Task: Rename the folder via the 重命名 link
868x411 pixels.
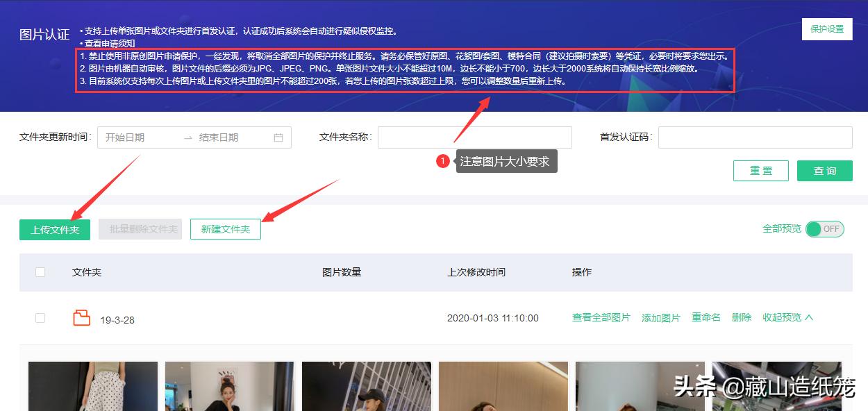Action: (x=706, y=317)
